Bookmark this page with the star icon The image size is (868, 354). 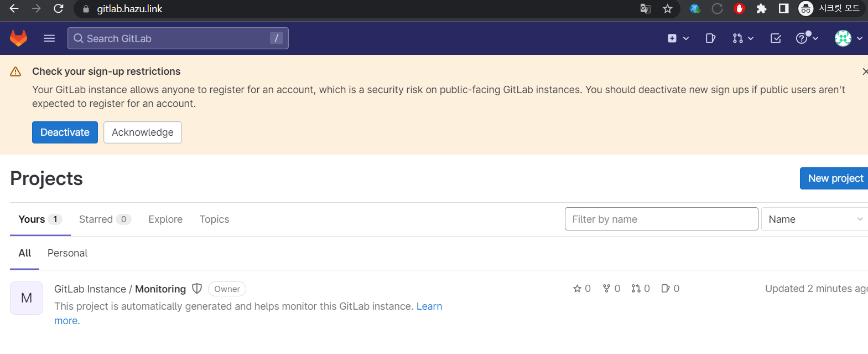click(668, 8)
